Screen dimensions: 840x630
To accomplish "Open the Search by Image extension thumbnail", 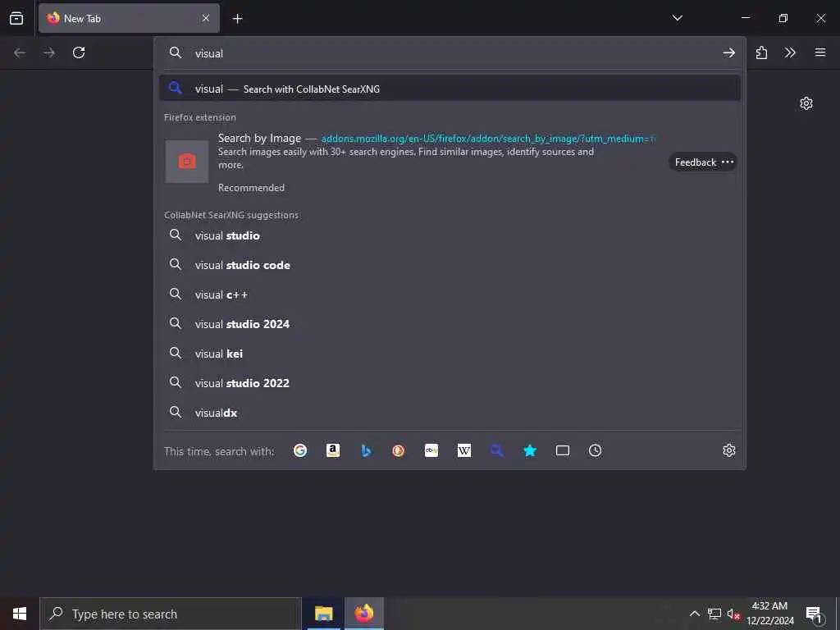I will click(x=187, y=162).
